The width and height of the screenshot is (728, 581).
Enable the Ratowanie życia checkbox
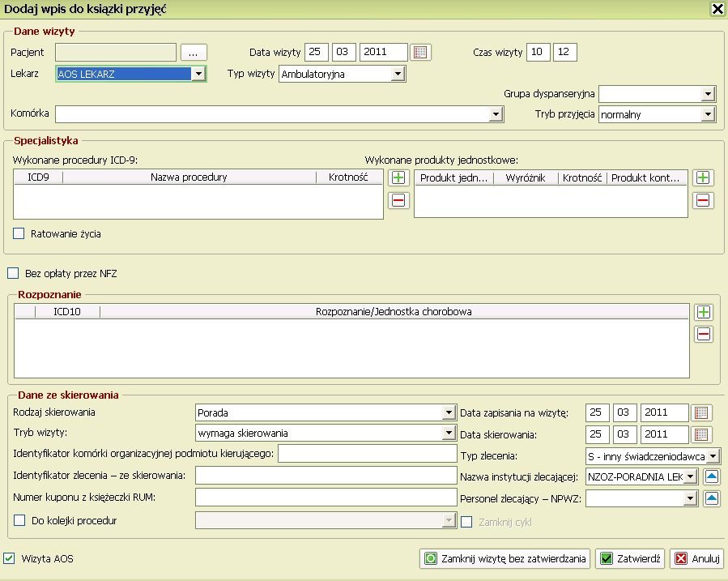point(19,233)
